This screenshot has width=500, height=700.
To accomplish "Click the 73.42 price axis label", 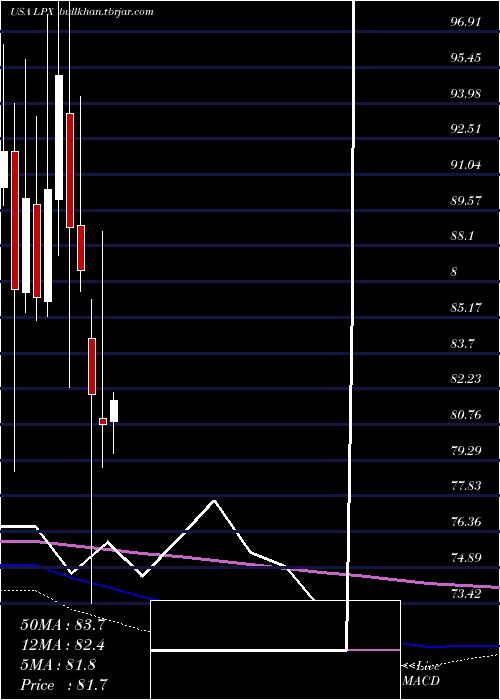I will pyautogui.click(x=466, y=594).
